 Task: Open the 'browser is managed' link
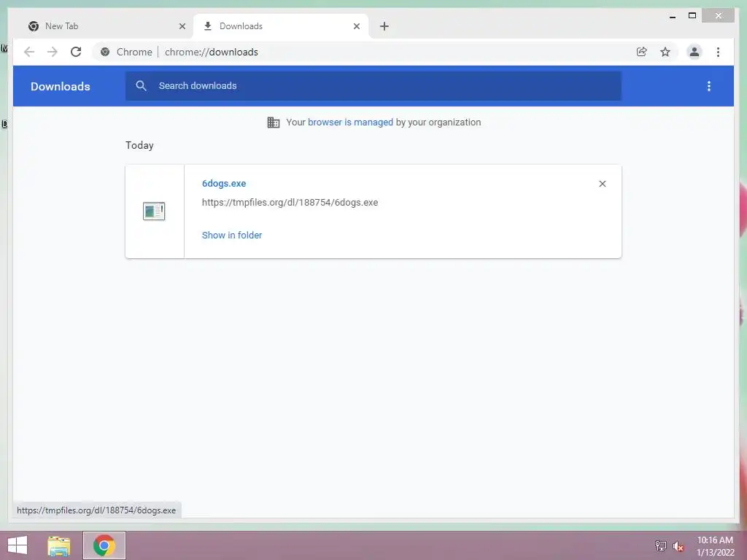(x=350, y=122)
